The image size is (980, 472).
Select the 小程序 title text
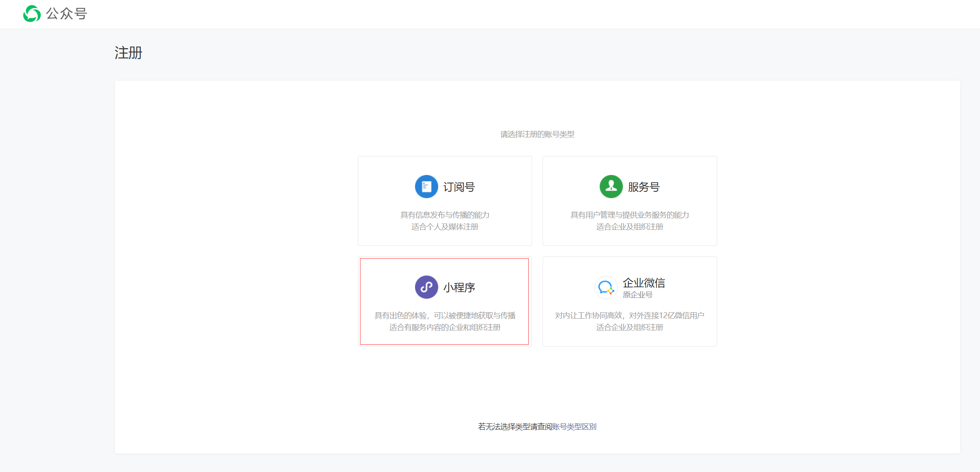pyautogui.click(x=459, y=287)
